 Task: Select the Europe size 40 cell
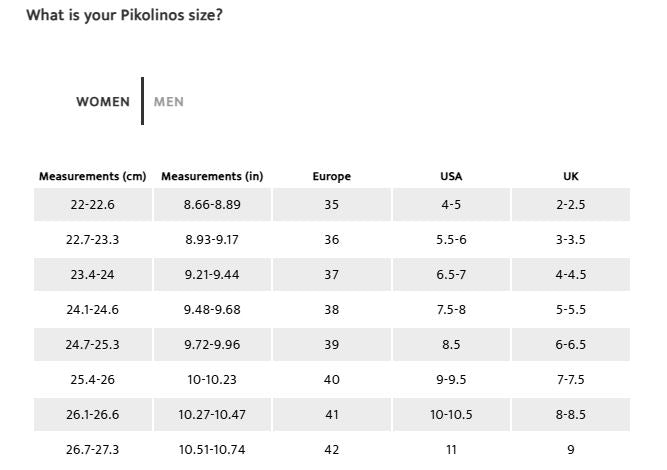pyautogui.click(x=332, y=380)
